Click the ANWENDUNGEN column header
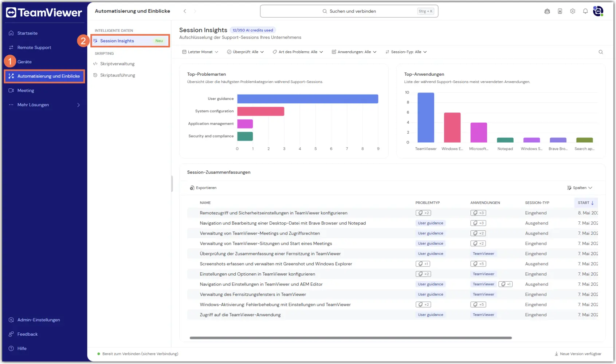Viewport: 616px width, 364px height. click(x=485, y=203)
